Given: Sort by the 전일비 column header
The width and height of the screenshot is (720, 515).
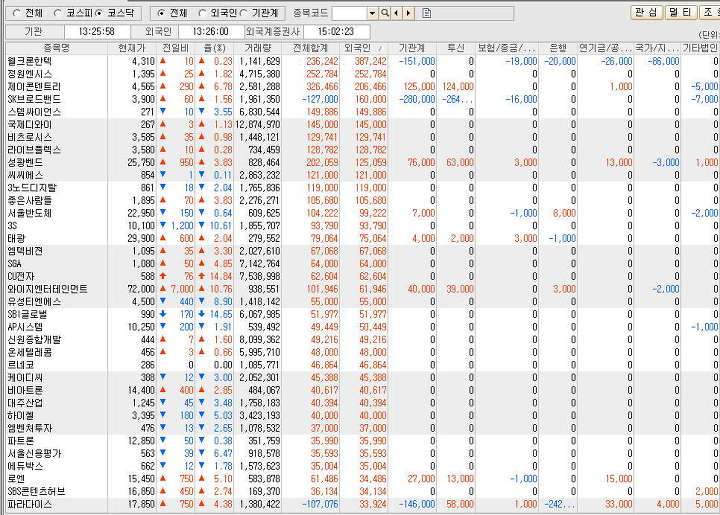Looking at the screenshot, I should tap(175, 48).
